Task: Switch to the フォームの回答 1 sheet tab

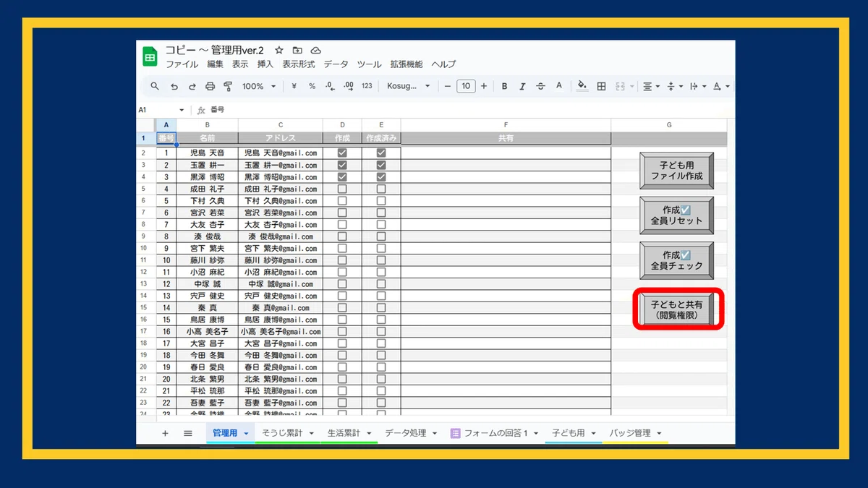Action: click(x=495, y=433)
